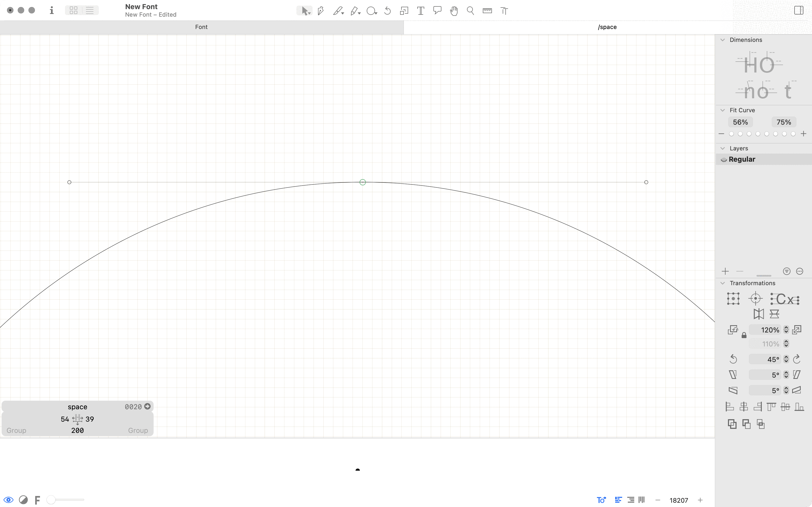Select the Zoom magnifier tool
This screenshot has height=507, width=812.
pos(470,11)
